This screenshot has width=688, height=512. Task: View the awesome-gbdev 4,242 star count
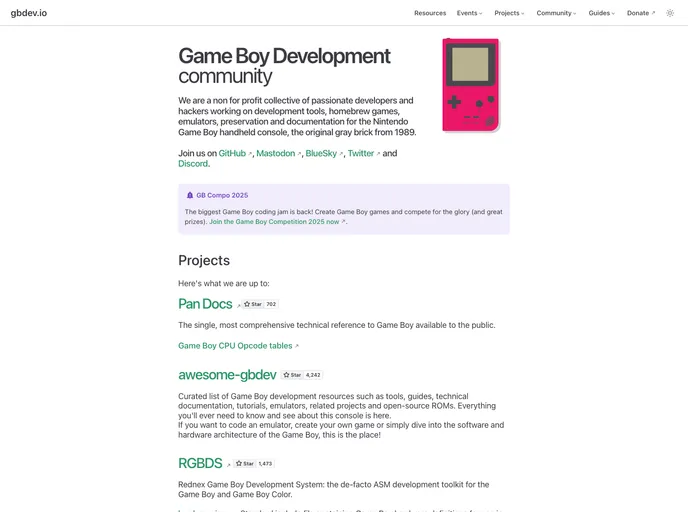pyautogui.click(x=313, y=375)
